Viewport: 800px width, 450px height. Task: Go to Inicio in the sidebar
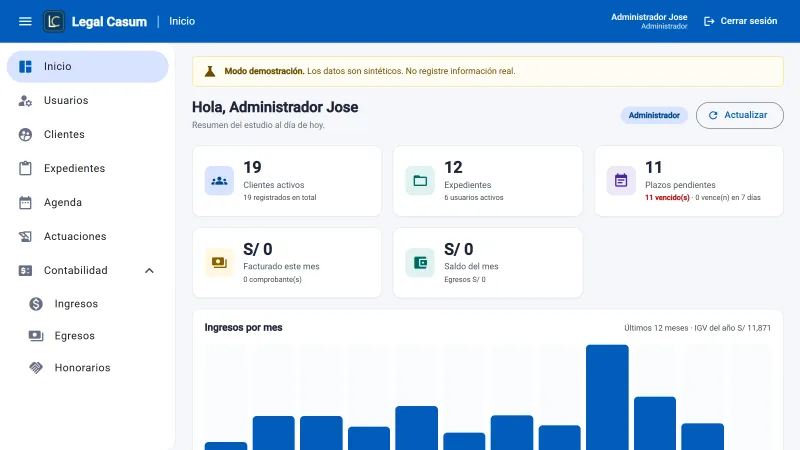[x=88, y=66]
